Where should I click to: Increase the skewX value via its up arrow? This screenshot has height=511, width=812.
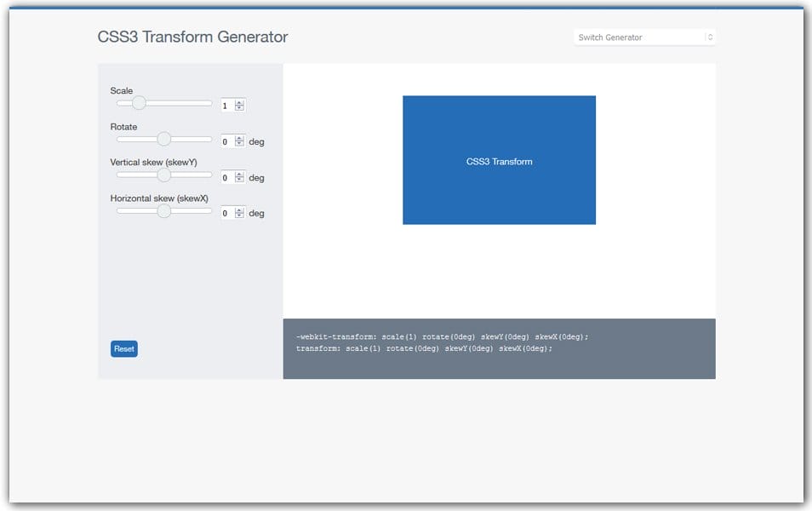[239, 209]
